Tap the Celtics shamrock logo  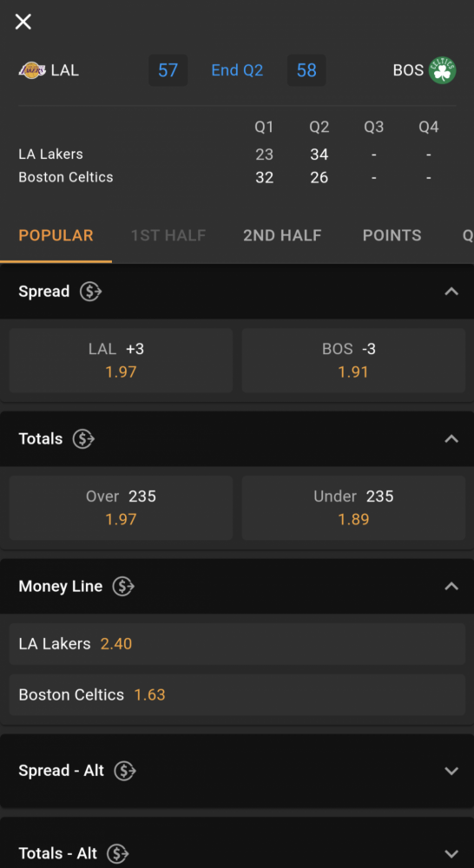tap(443, 70)
